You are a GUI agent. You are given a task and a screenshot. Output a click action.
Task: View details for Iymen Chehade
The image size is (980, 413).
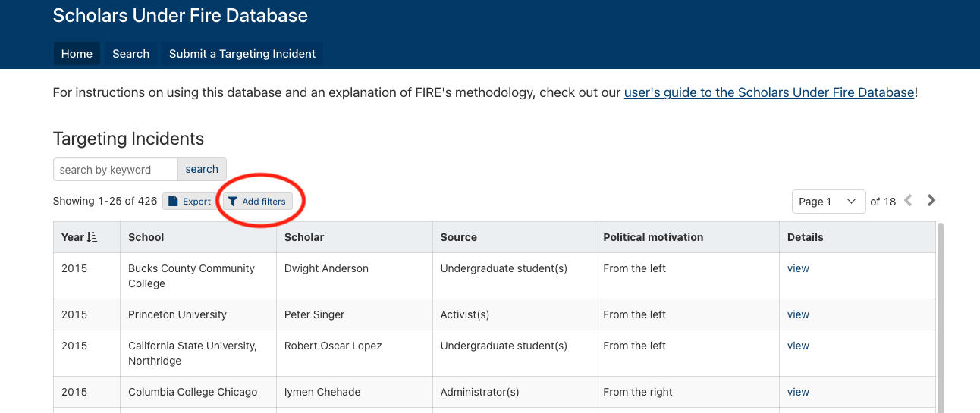pos(798,392)
